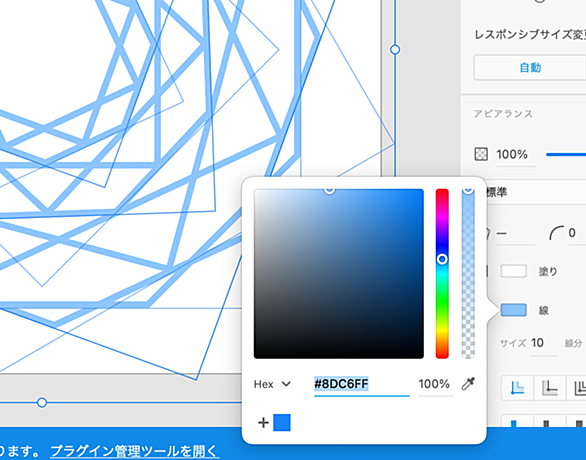Click the checkerboard opacity icon under アピアランス
Viewport: 586px width, 460px height.
[x=481, y=154]
